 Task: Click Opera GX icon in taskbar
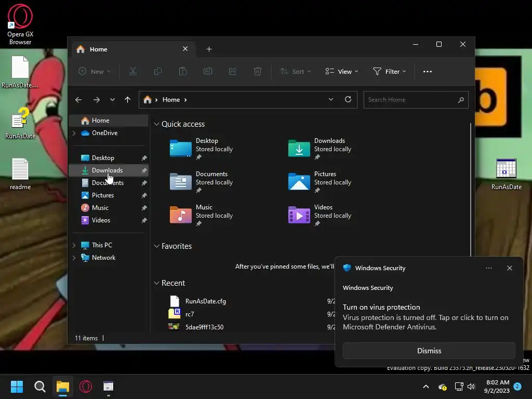(86, 387)
